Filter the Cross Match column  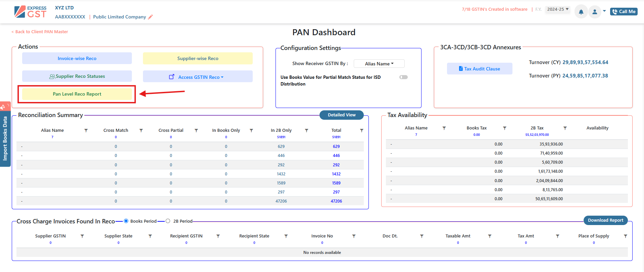[141, 130]
